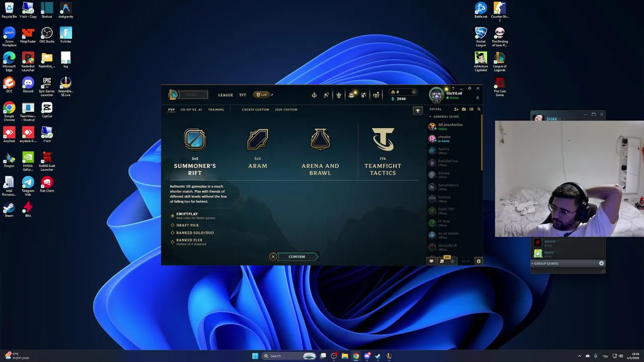Open League client settings gear

point(469,88)
